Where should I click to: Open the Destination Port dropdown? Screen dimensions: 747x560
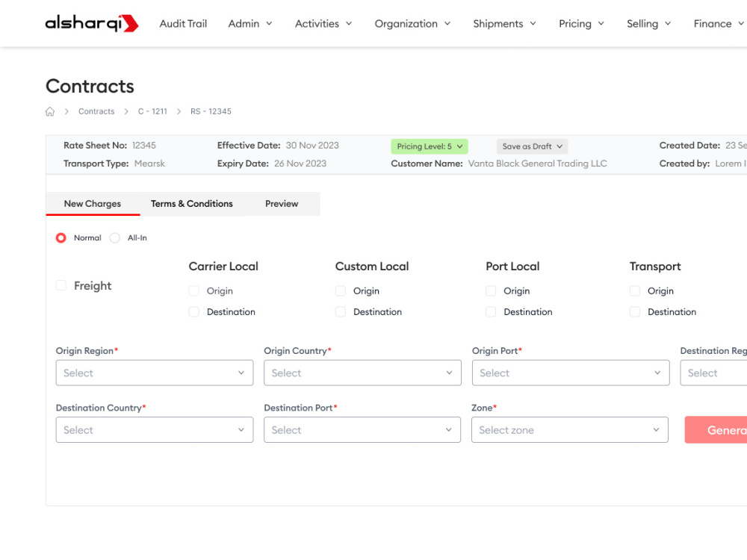click(362, 430)
